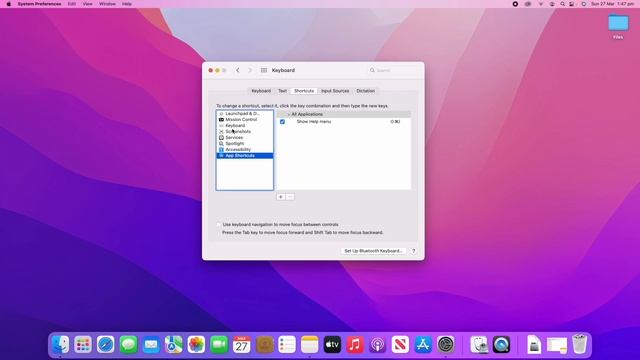640x360 pixels.
Task: Switch to the Dictation tab
Action: [365, 91]
